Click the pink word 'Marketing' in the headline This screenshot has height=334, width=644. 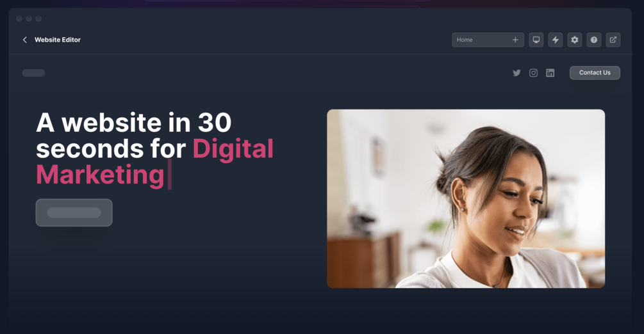(100, 175)
